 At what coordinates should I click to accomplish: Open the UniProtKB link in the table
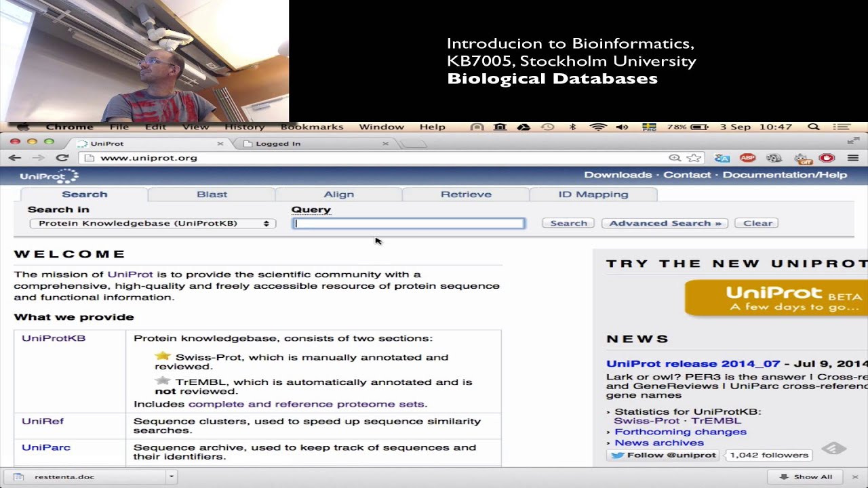[54, 338]
